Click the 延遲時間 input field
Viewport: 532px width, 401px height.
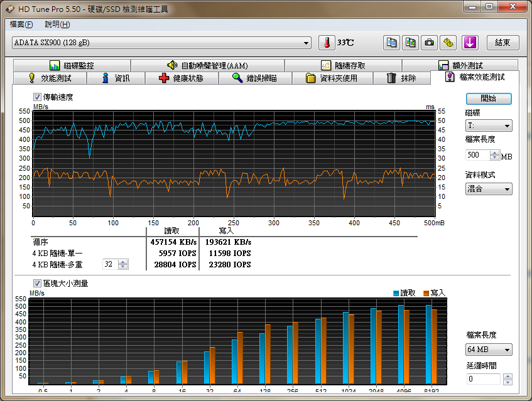click(483, 379)
